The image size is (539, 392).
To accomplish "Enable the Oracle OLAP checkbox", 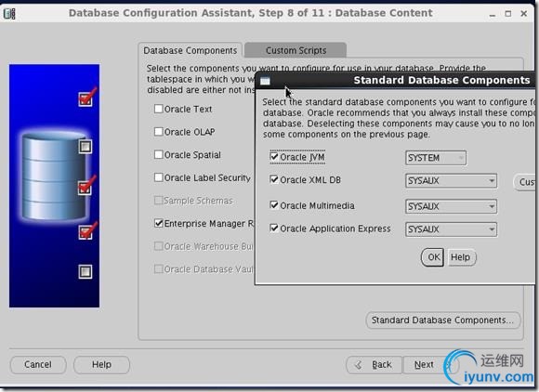I will 159,132.
